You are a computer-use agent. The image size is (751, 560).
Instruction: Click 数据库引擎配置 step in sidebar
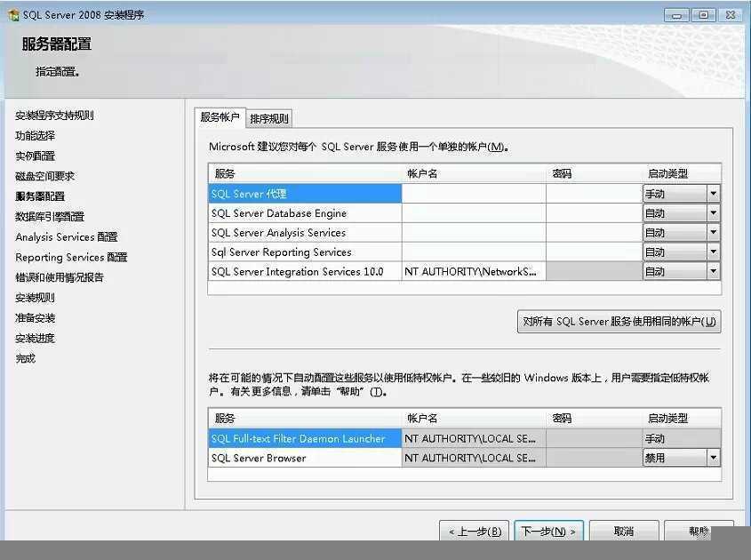coord(50,217)
